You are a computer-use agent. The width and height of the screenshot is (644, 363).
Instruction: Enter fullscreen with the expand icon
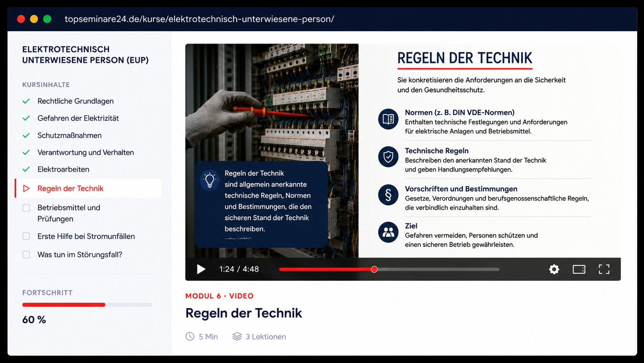[x=604, y=269]
